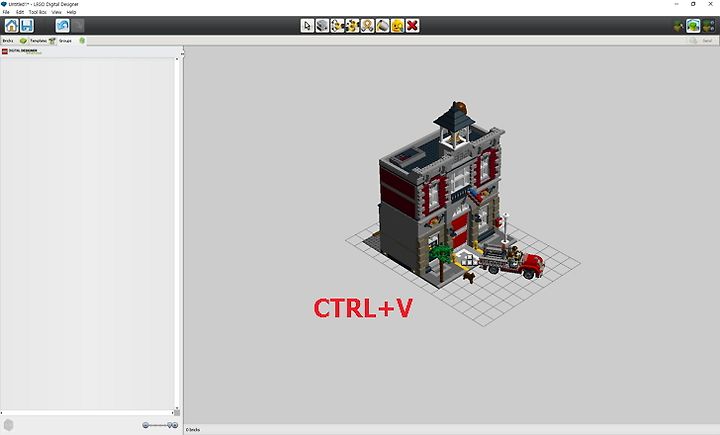Click the palette scrollbar up arrow

point(177,59)
